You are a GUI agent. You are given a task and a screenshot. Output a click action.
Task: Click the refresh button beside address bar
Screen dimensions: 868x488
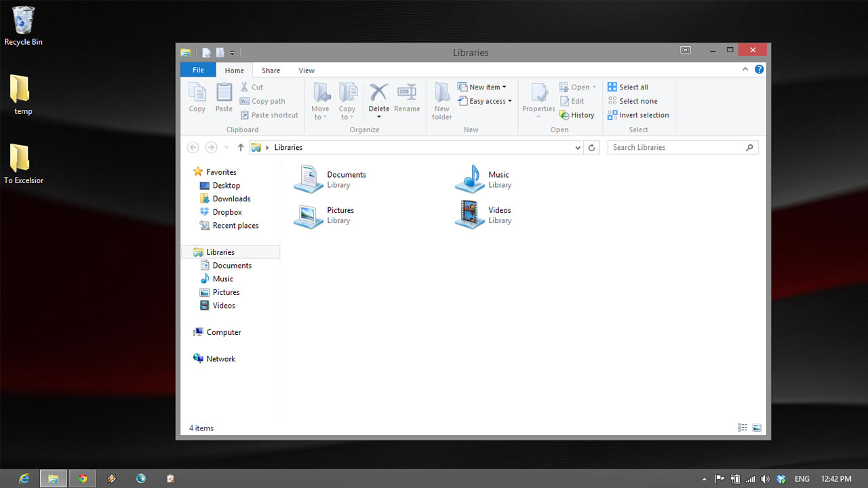(592, 148)
